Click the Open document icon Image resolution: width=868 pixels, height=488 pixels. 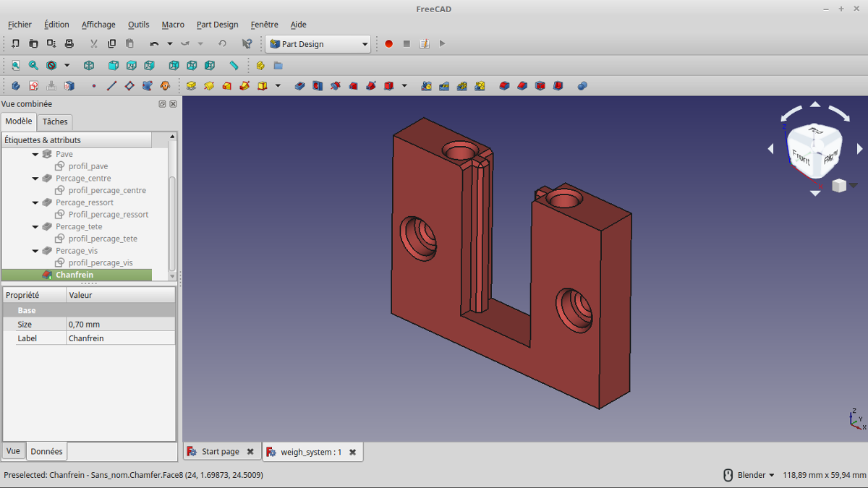point(33,43)
